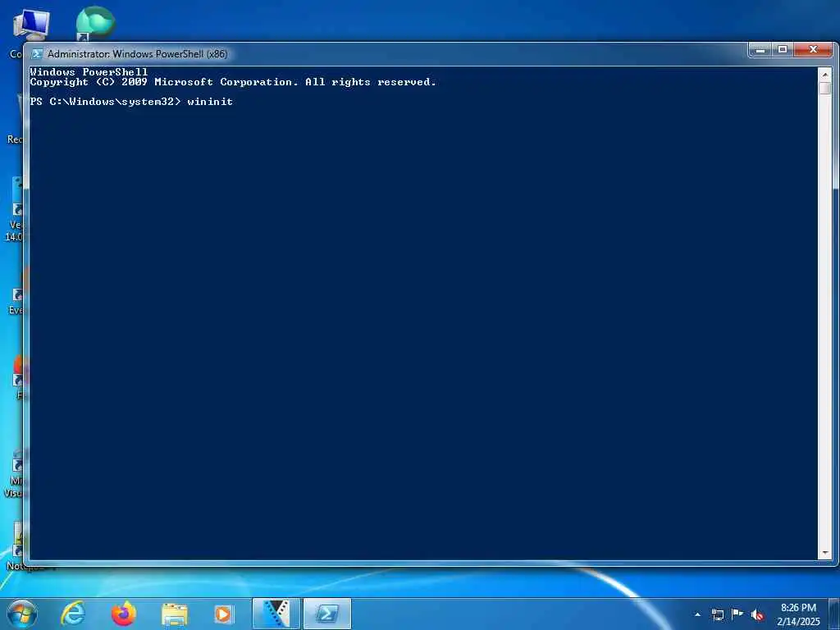Open Firefox from the taskbar

point(124,614)
